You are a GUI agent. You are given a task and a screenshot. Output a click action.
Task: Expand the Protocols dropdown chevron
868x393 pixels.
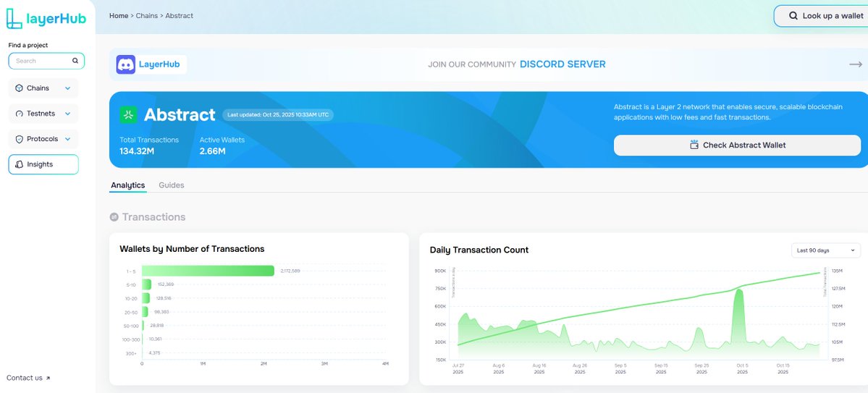[68, 139]
